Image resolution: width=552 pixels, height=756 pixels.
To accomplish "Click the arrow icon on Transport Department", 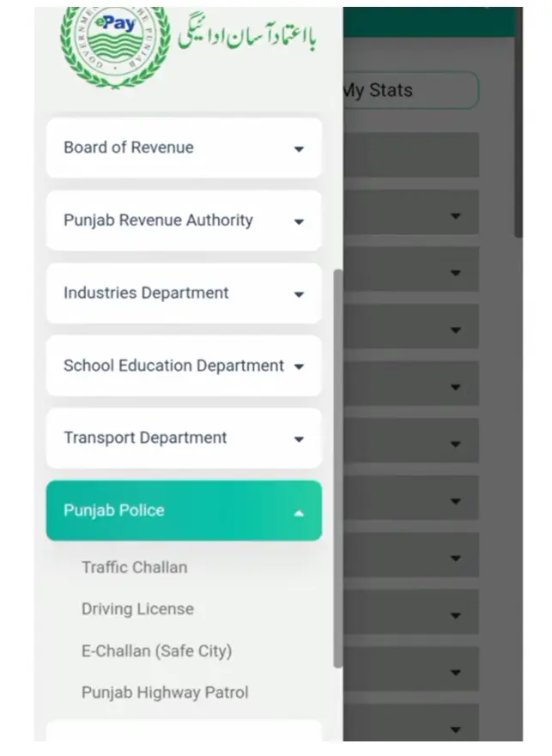I will pos(299,438).
